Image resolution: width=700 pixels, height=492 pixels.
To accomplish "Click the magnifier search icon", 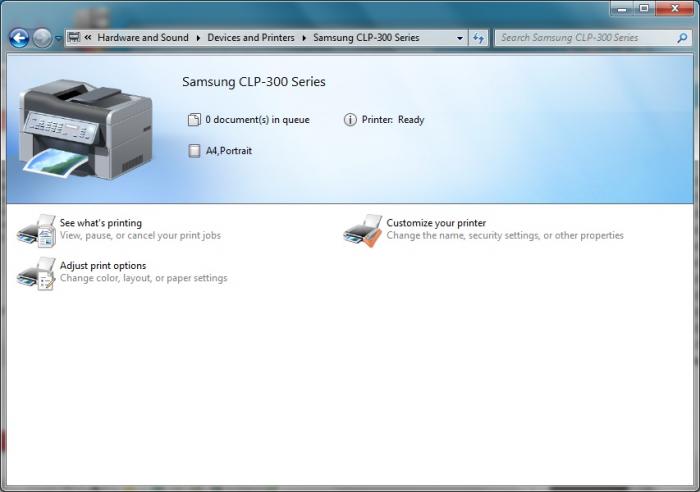I will tap(682, 38).
